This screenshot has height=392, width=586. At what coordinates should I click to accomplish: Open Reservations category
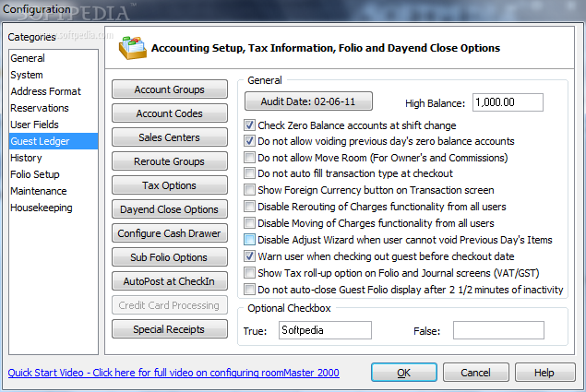pyautogui.click(x=40, y=108)
